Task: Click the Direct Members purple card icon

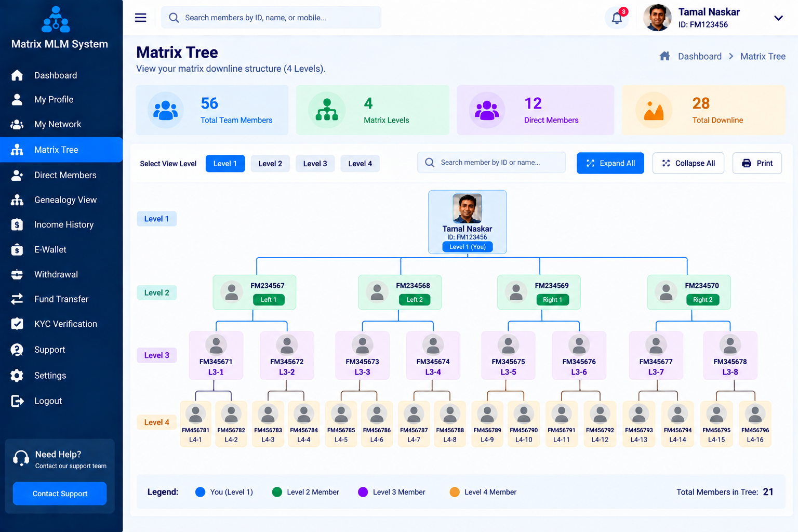Action: click(x=487, y=110)
